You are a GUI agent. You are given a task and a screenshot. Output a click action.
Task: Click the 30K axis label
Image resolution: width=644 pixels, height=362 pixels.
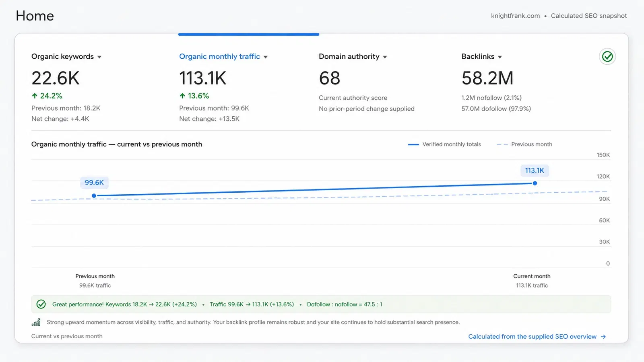coord(605,242)
